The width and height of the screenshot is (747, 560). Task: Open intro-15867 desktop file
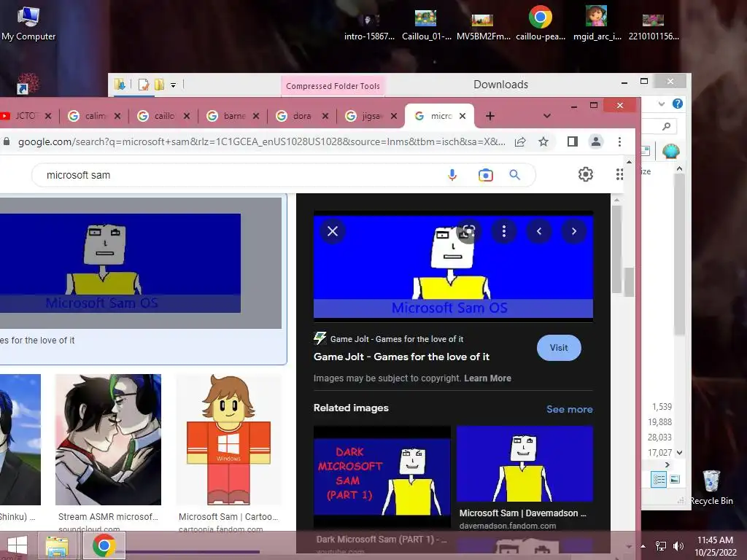(369, 27)
